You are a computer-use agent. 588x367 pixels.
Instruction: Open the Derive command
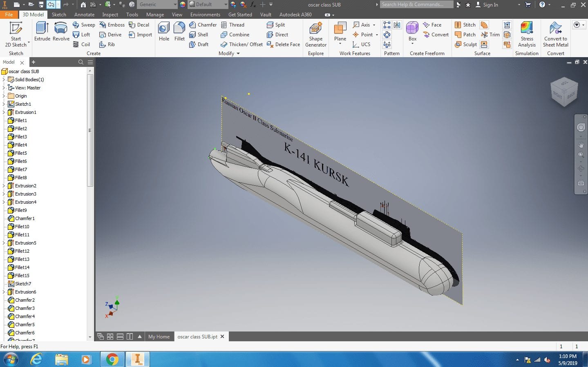click(x=110, y=35)
